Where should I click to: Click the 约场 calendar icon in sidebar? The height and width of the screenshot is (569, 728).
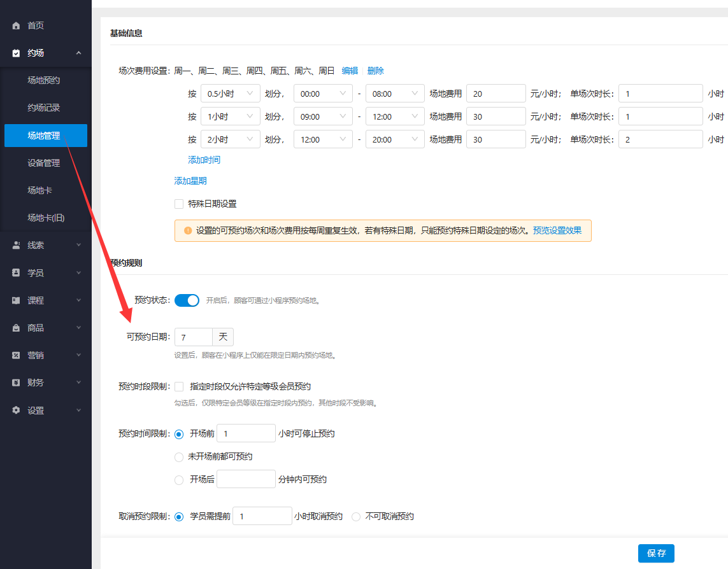pyautogui.click(x=16, y=53)
